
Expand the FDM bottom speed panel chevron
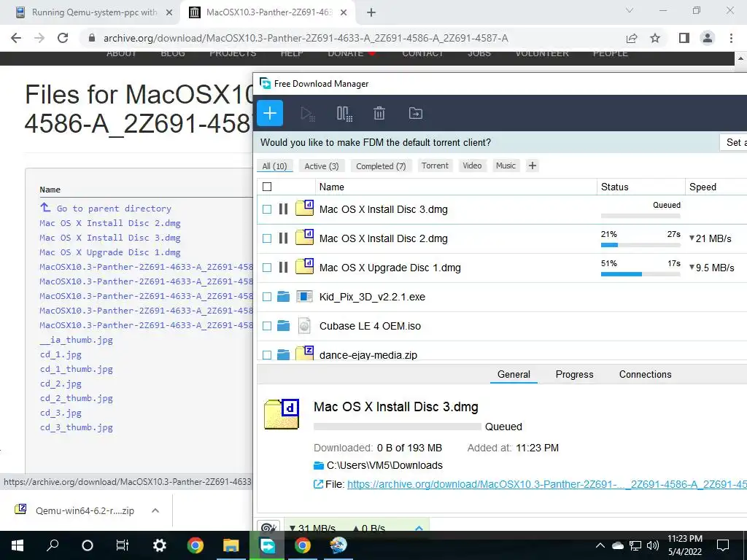(419, 528)
